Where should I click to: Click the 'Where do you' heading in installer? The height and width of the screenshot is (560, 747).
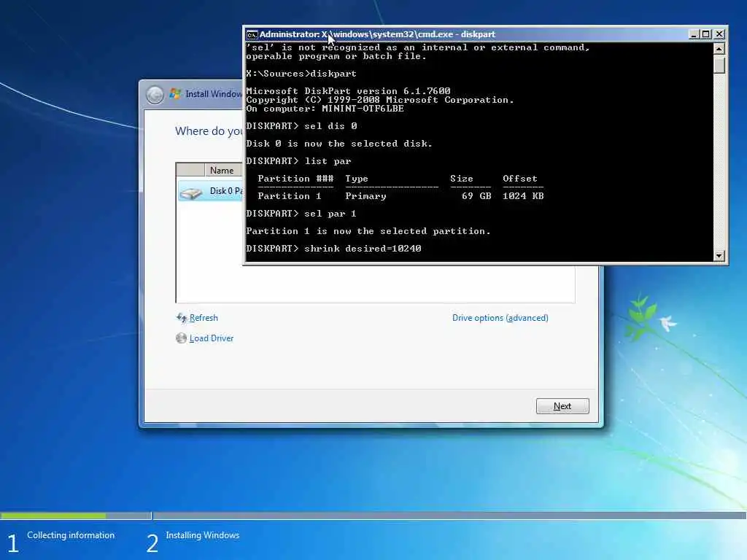209,131
